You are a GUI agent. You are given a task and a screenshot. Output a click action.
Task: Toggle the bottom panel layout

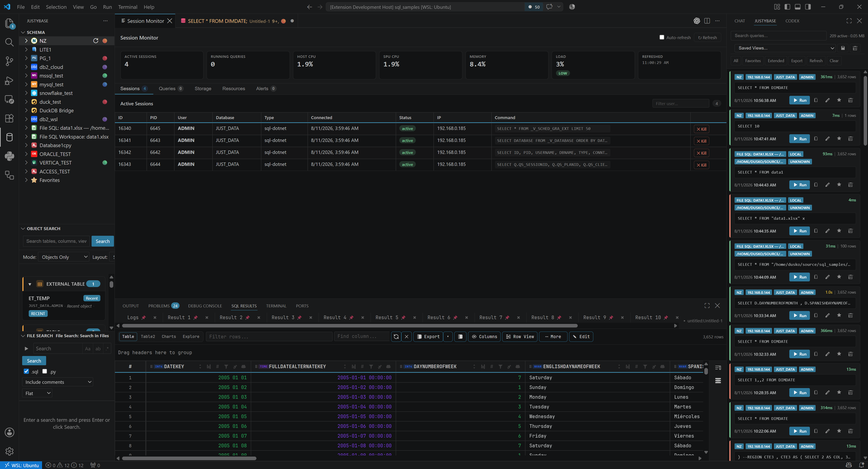pyautogui.click(x=798, y=7)
